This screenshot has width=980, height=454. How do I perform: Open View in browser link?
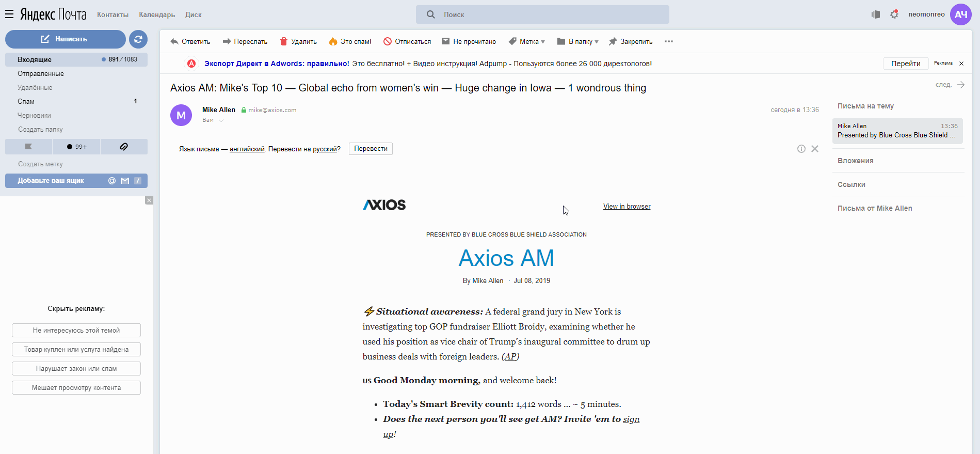[x=626, y=207]
